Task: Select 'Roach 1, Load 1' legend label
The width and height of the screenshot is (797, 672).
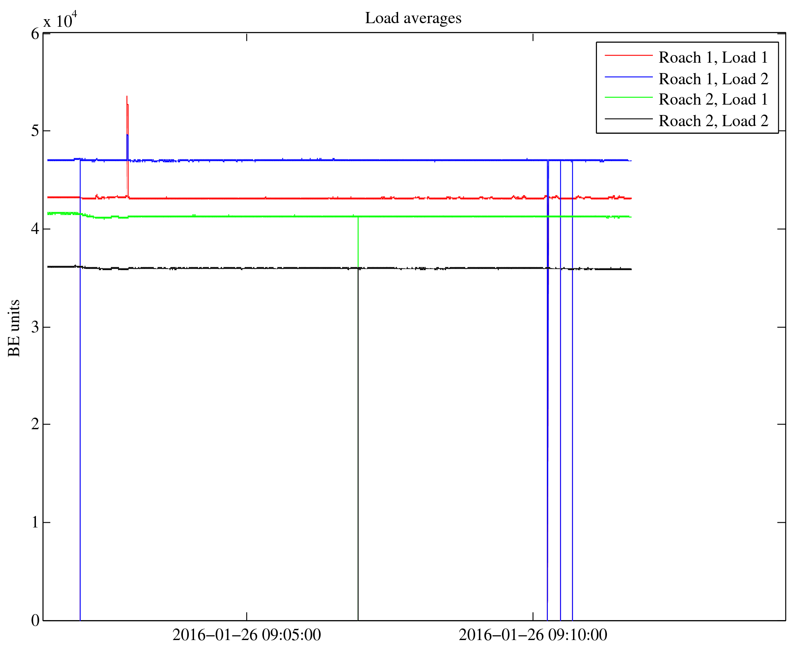Action: [x=713, y=57]
